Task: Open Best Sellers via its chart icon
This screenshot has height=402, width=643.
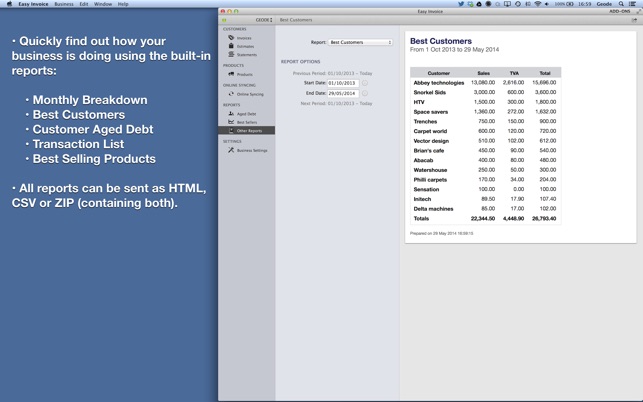Action: click(231, 122)
